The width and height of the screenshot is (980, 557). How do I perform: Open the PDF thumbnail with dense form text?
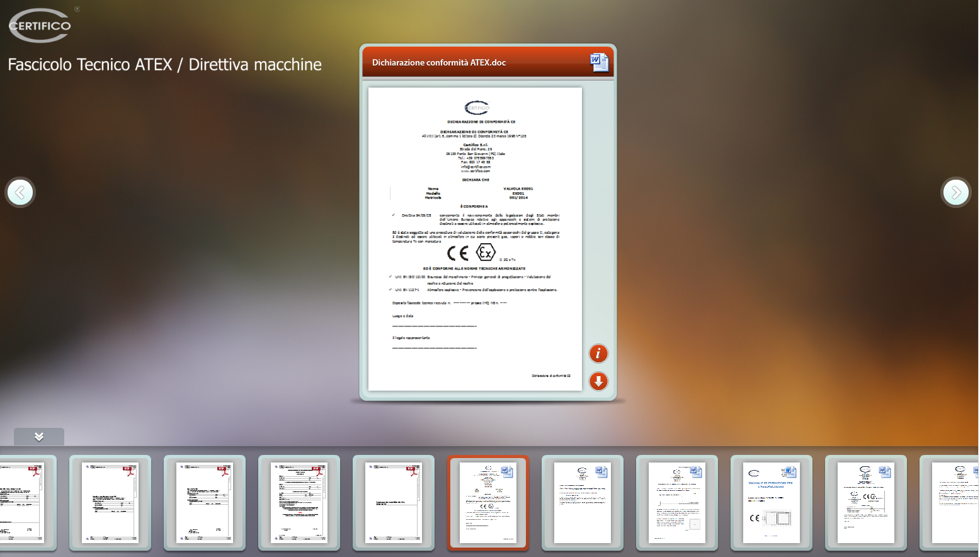click(x=299, y=503)
